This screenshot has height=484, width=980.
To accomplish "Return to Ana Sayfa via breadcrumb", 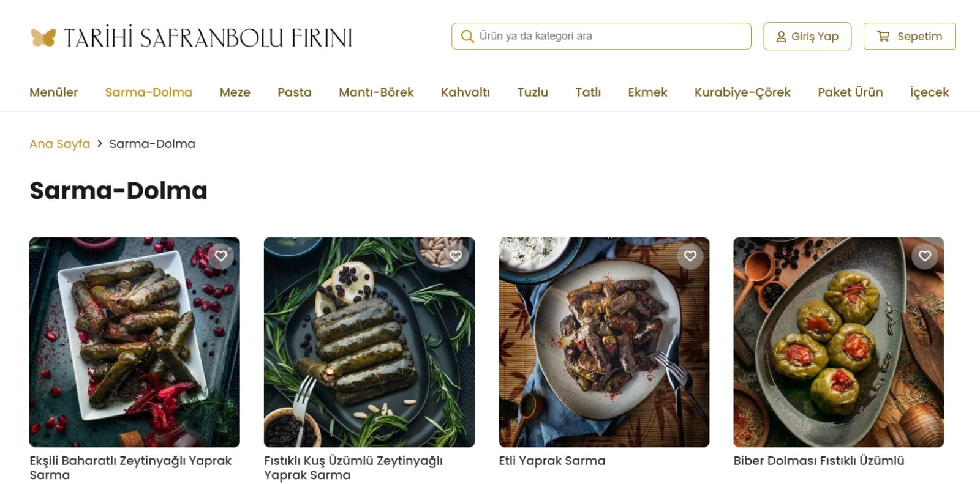I will coord(59,144).
